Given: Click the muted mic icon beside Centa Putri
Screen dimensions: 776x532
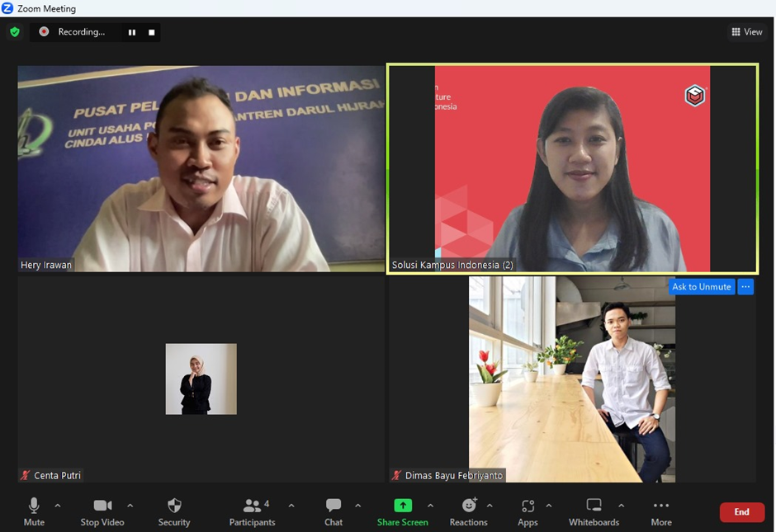Looking at the screenshot, I should pos(26,476).
